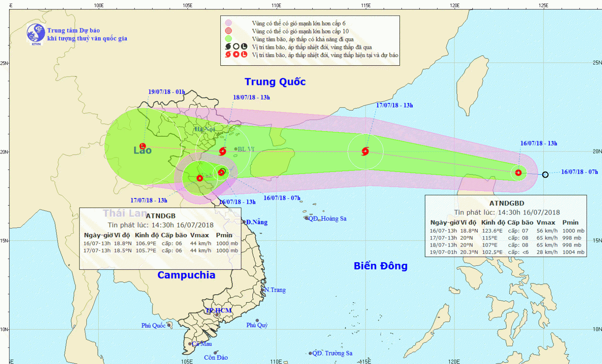
Task: Click the 105.7°E cell in ATNDGB table
Action: coord(146,251)
